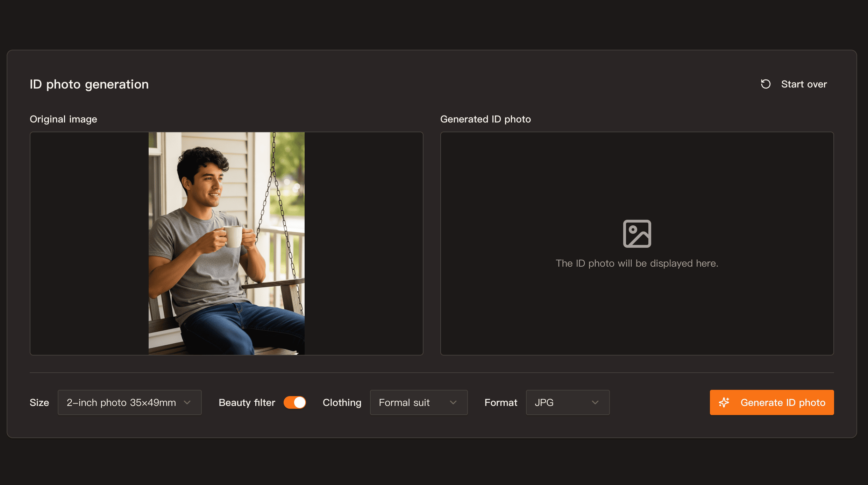Click the sparkle icon on Generate button

725,402
